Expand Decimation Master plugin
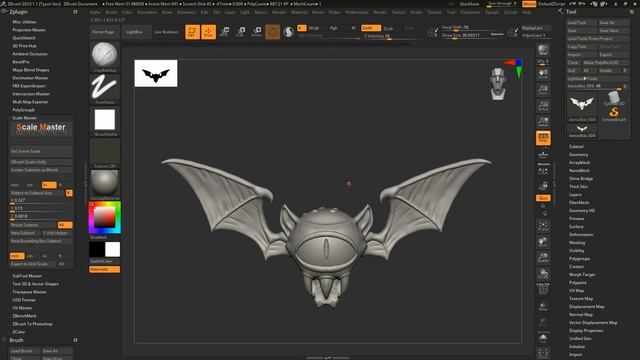 [30, 78]
